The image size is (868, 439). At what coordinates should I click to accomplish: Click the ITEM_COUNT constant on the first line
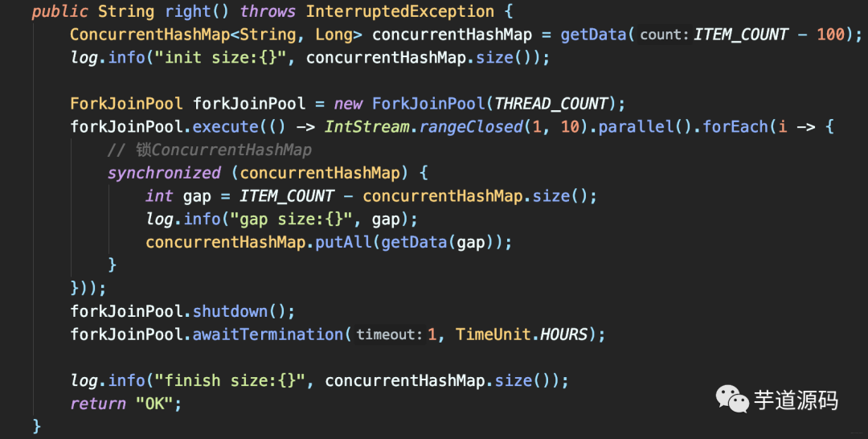(741, 35)
